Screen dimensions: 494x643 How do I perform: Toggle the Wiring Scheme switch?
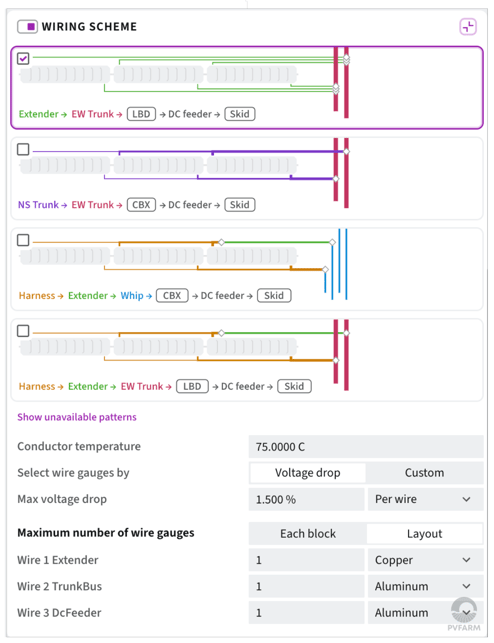click(x=27, y=27)
